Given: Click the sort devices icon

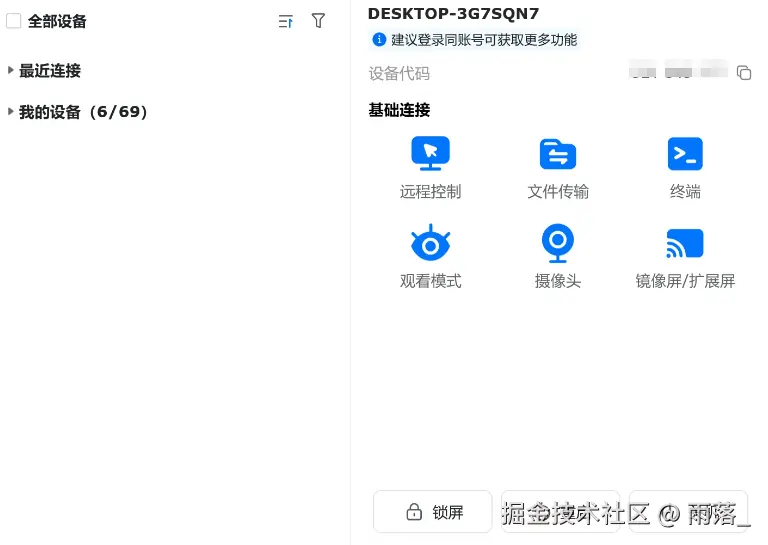Looking at the screenshot, I should point(286,21).
